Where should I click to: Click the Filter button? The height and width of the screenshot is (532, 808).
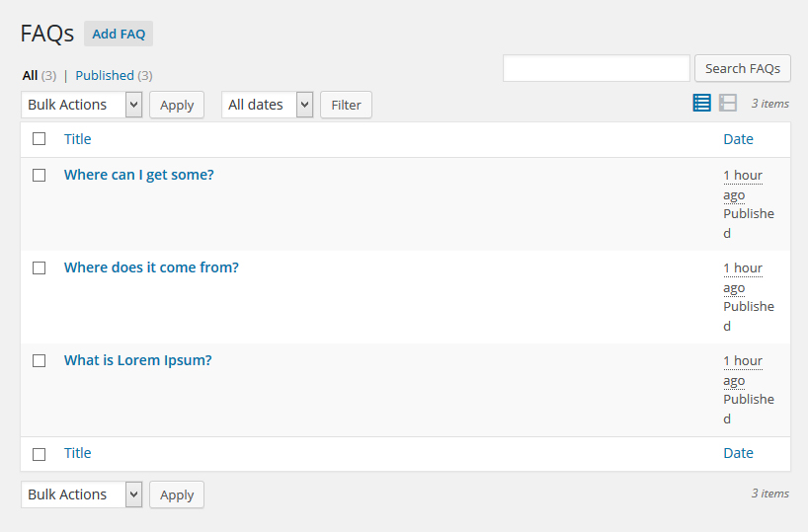point(346,105)
